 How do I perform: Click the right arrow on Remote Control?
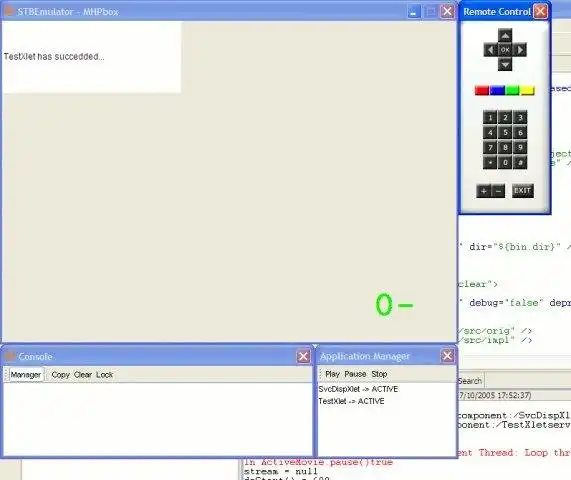coord(520,50)
